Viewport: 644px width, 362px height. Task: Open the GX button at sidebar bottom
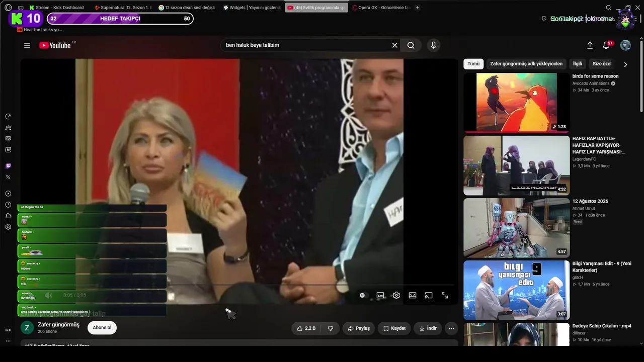[x=8, y=330]
